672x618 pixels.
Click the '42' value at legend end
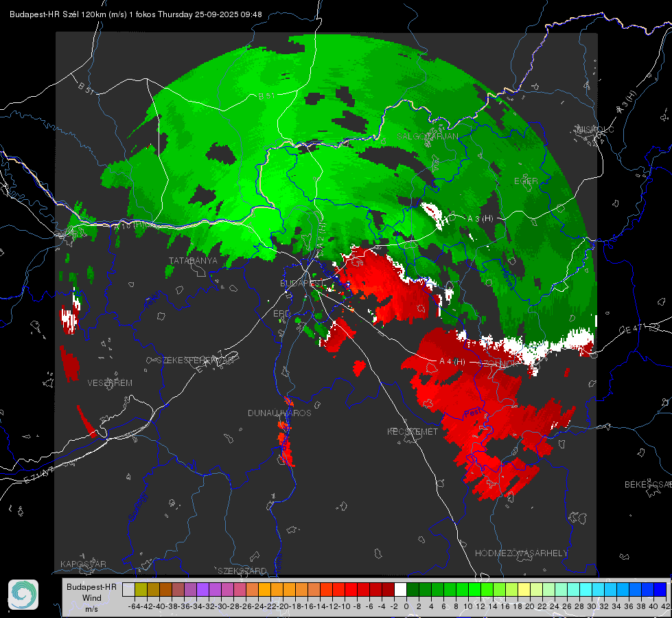point(665,606)
